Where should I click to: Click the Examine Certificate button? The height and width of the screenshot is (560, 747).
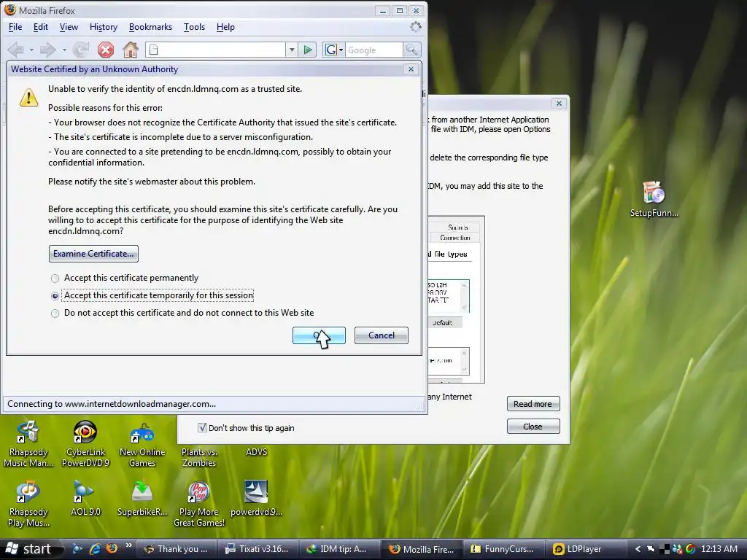(x=93, y=254)
